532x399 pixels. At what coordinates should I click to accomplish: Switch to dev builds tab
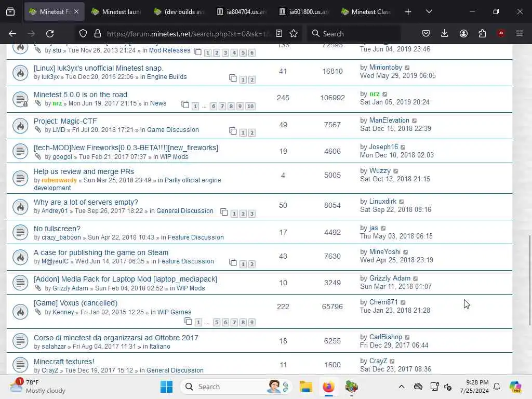click(179, 12)
